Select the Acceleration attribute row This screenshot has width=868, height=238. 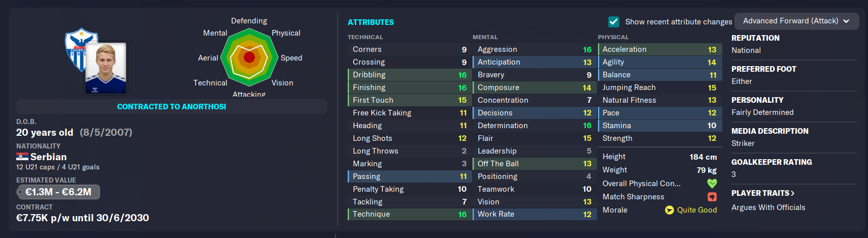point(660,49)
